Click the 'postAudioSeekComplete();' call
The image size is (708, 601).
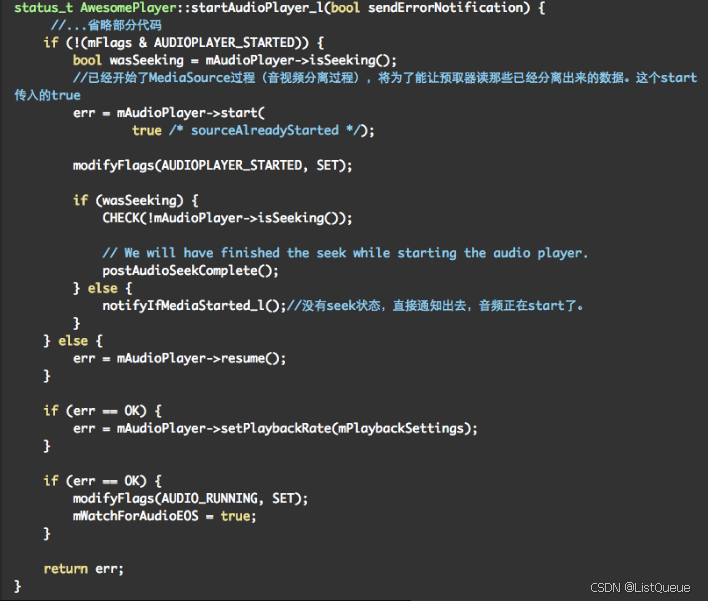coord(190,270)
